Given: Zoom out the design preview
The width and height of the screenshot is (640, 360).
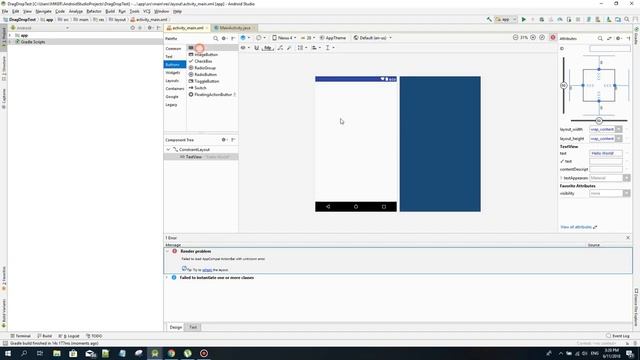Looking at the screenshot, I should [x=515, y=38].
